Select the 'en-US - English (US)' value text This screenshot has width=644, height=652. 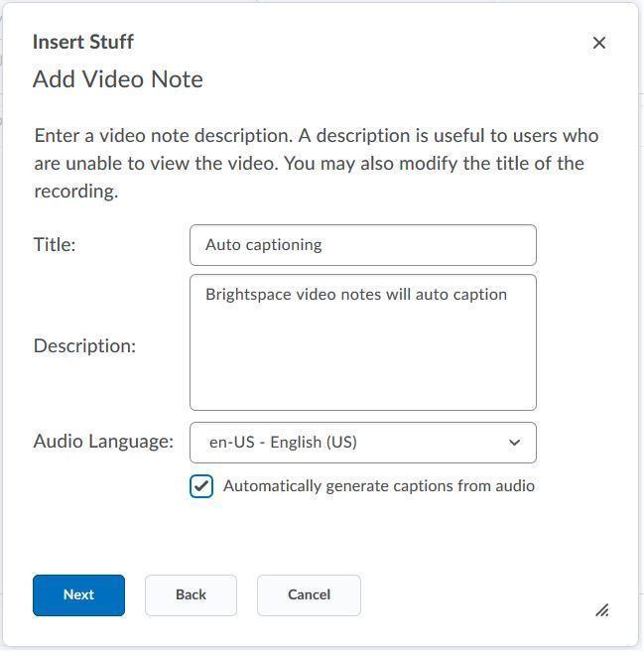tap(283, 443)
